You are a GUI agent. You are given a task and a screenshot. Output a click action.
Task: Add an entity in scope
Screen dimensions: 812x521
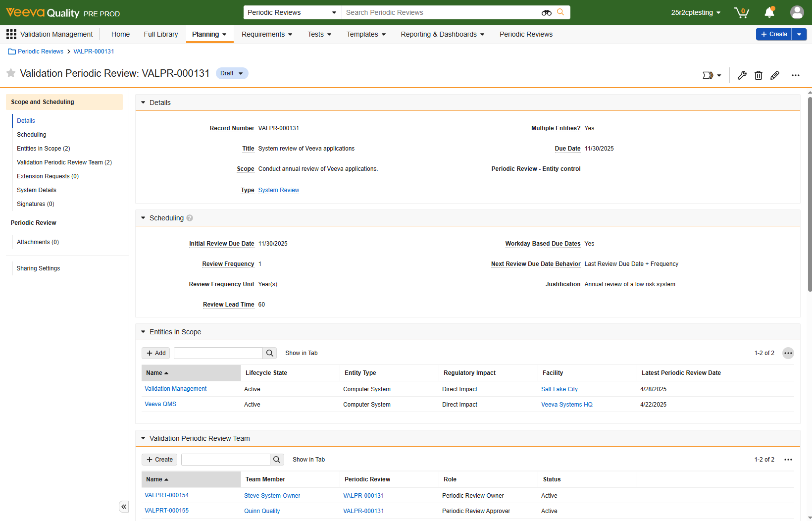pyautogui.click(x=156, y=353)
